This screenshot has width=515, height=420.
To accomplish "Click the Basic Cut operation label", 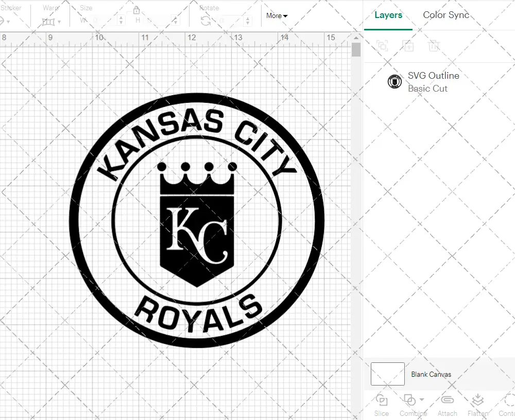I will [x=427, y=89].
